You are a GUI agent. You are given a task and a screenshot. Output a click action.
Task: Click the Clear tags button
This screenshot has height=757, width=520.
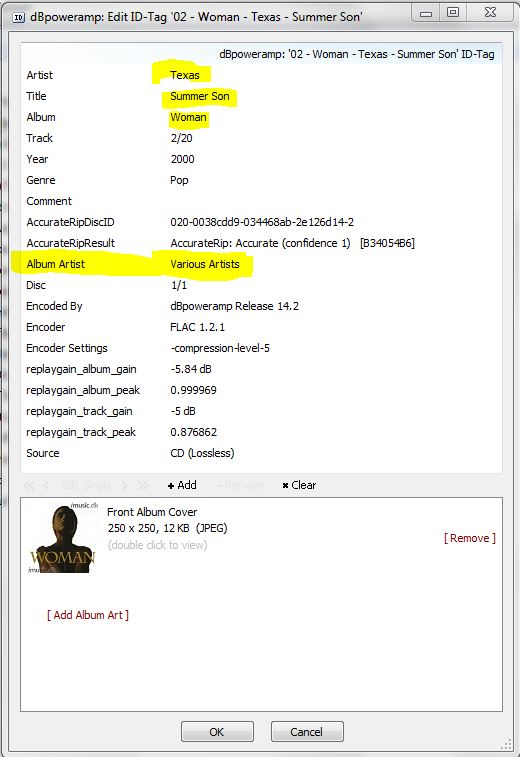pyautogui.click(x=299, y=485)
